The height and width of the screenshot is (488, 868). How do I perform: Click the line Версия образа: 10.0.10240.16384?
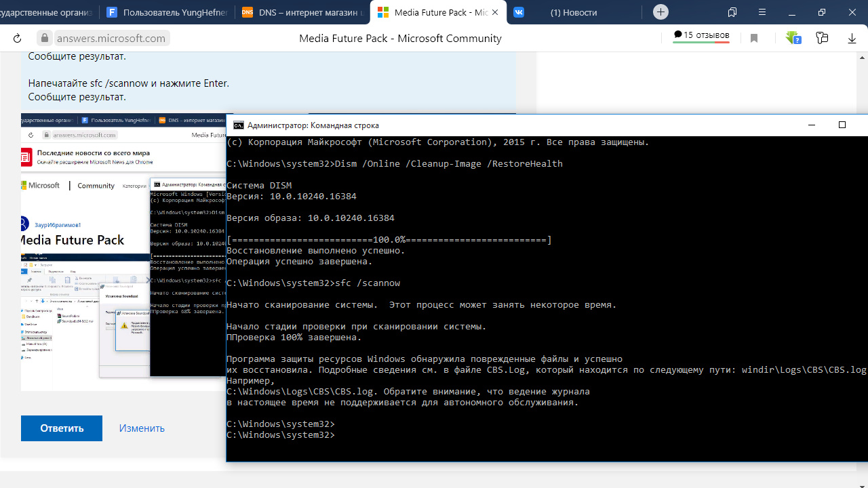pos(311,218)
